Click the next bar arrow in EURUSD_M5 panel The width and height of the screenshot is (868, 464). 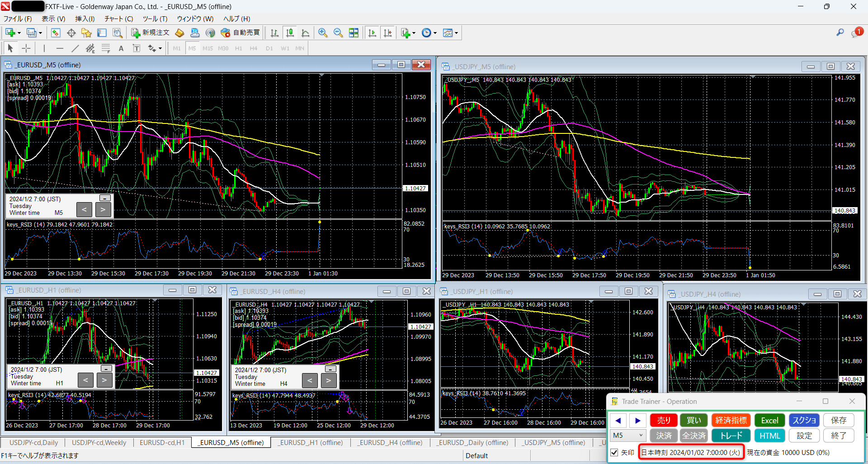103,209
